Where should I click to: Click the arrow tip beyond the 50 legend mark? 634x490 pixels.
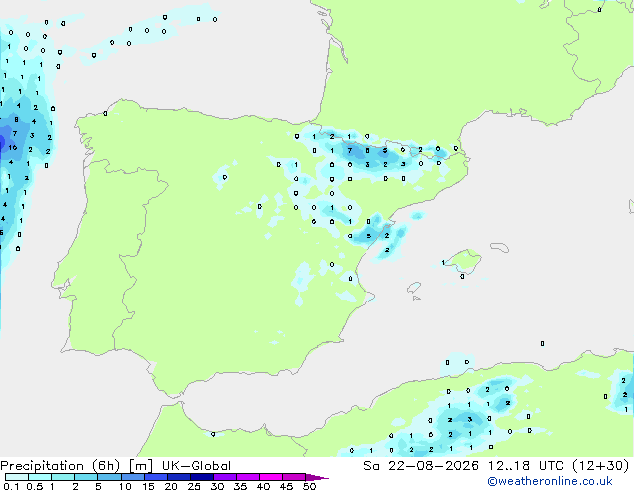point(317,477)
